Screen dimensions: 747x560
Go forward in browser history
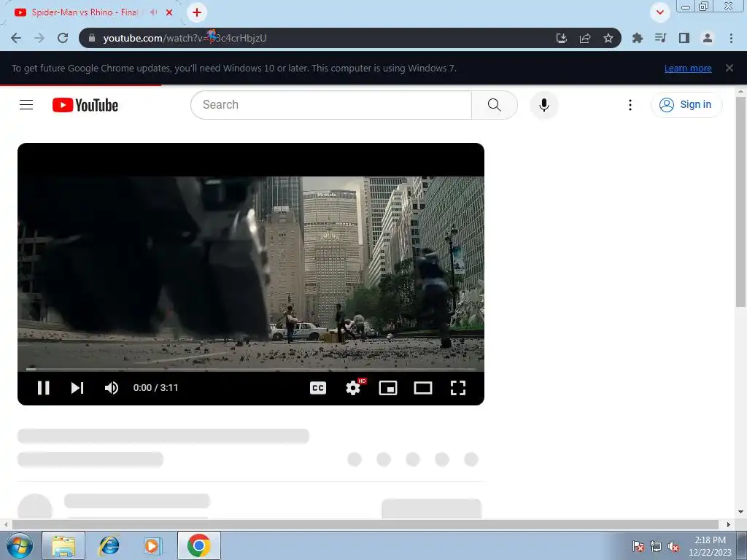[39, 38]
